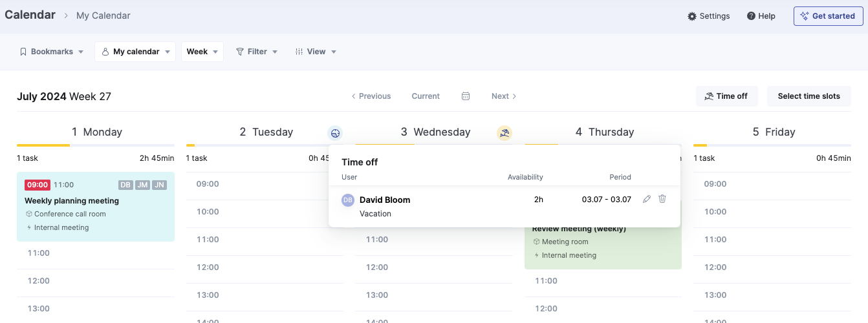Open the Weekly planning meeting event
The height and width of the screenshot is (323, 868).
tap(96, 207)
